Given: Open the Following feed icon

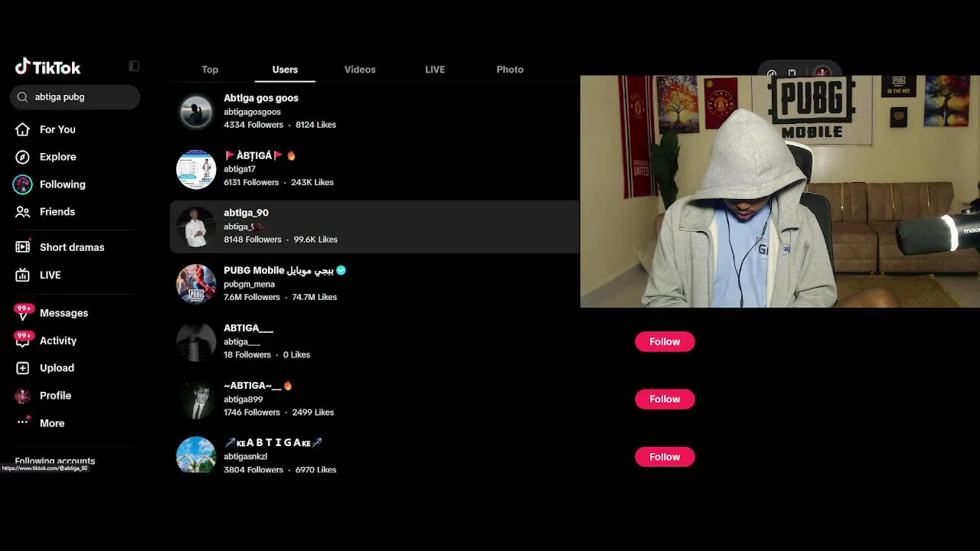Looking at the screenshot, I should pos(23,184).
